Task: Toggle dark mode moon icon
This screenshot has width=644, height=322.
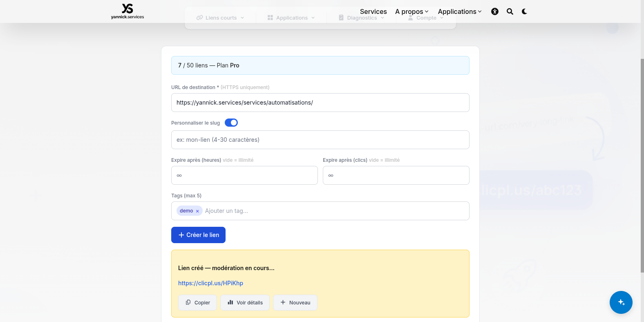Action: [x=524, y=11]
